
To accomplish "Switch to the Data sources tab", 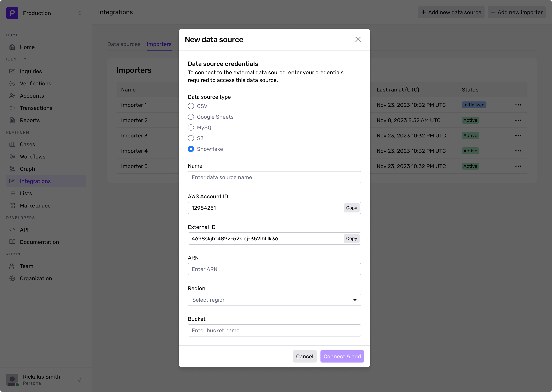I will tap(124, 44).
